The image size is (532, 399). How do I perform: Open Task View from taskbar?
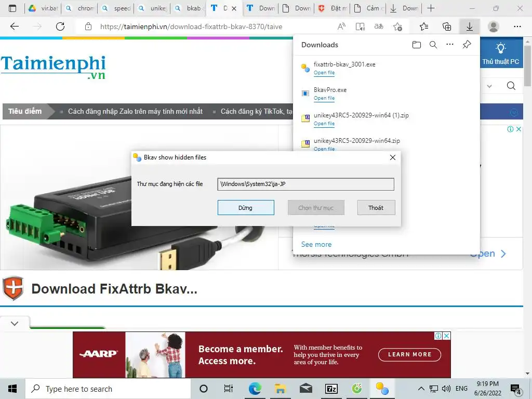pos(229,389)
